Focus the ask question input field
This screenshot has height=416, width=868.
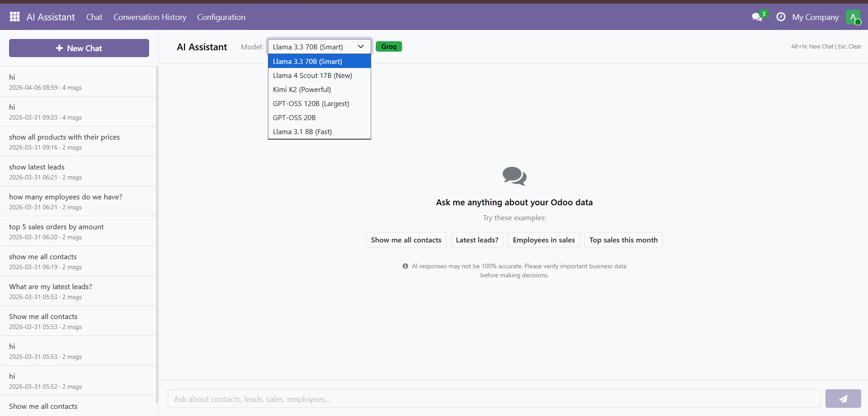[x=494, y=399]
